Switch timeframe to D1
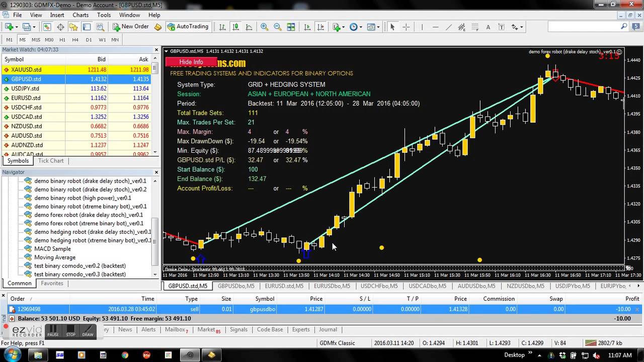 pos(89,40)
